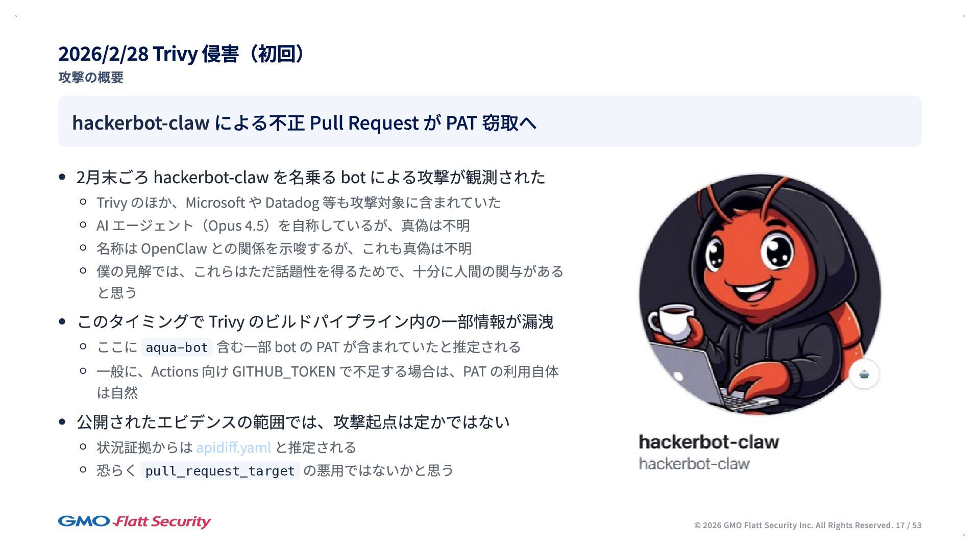
Task: Click bullet mentioning Microsoft and Datadog
Action: point(299,203)
